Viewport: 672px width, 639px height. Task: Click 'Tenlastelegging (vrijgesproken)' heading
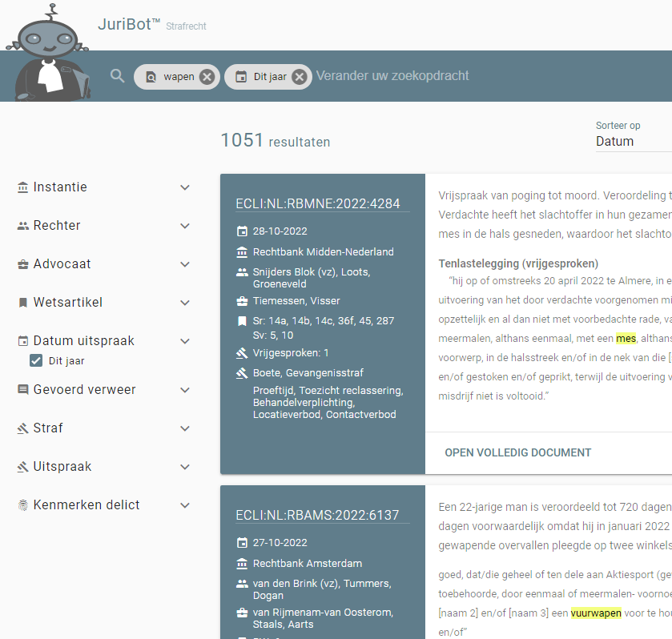[x=518, y=263]
